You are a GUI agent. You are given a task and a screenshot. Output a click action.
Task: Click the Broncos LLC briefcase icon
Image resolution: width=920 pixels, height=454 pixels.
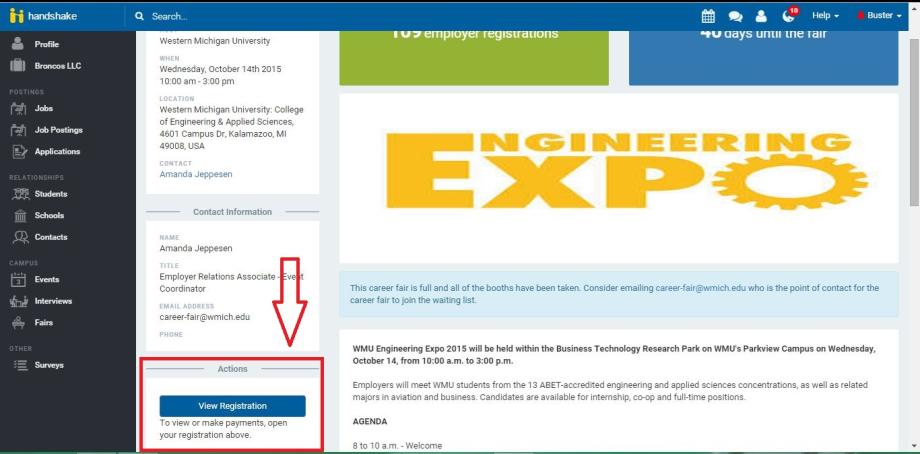point(18,66)
